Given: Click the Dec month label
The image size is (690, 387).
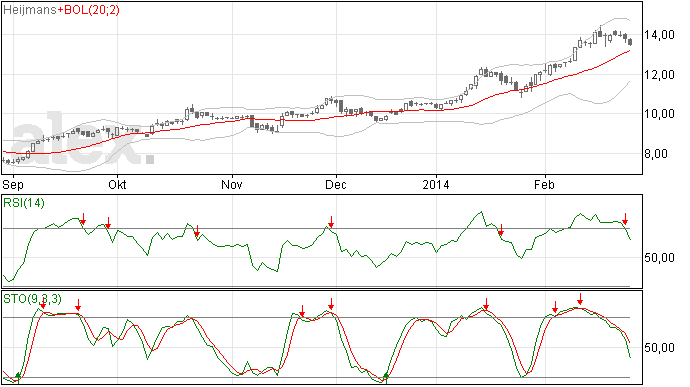Looking at the screenshot, I should click(336, 184).
